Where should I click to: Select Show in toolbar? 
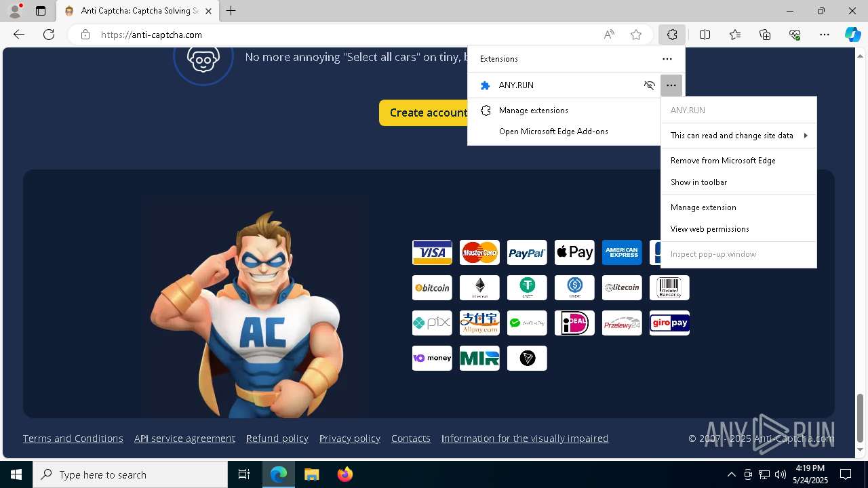pos(738,182)
